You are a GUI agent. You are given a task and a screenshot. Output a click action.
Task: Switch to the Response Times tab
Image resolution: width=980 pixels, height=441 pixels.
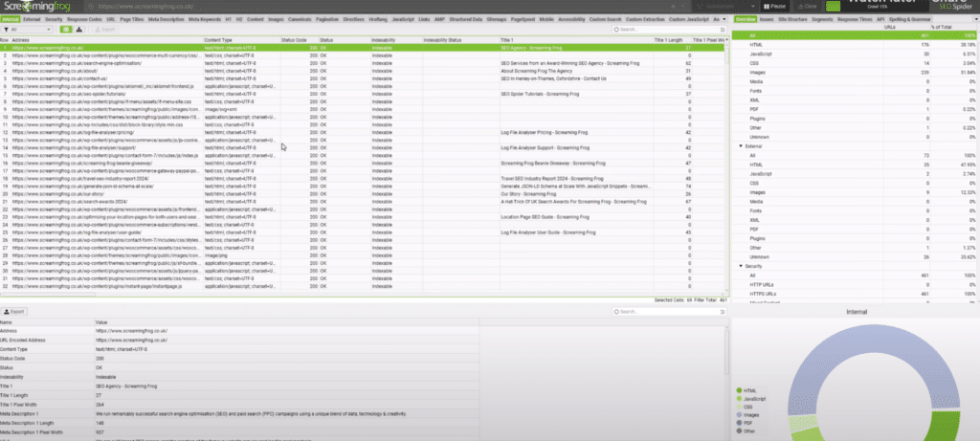pos(854,19)
